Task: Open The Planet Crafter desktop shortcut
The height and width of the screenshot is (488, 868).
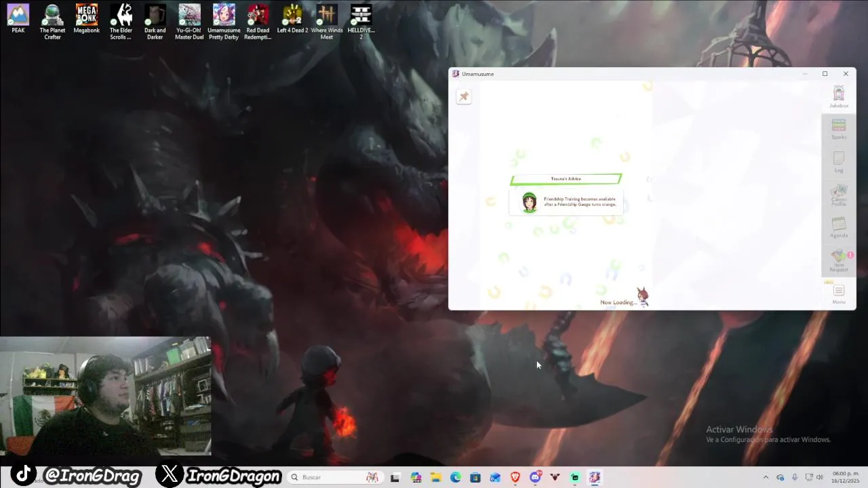Action: [52, 22]
